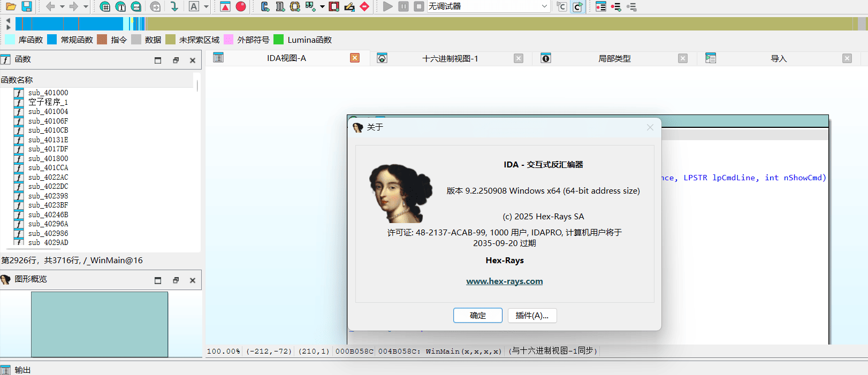Switch to the Local Types tab

click(614, 58)
